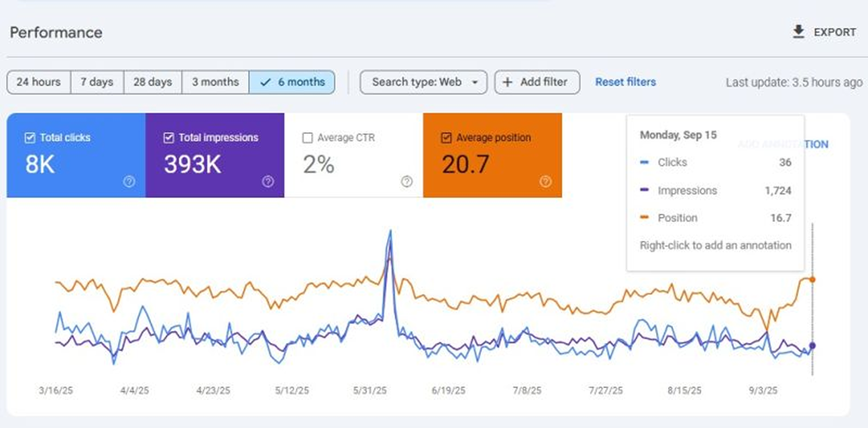Click the 4/4/25 axis date label
868x428 pixels.
[135, 390]
